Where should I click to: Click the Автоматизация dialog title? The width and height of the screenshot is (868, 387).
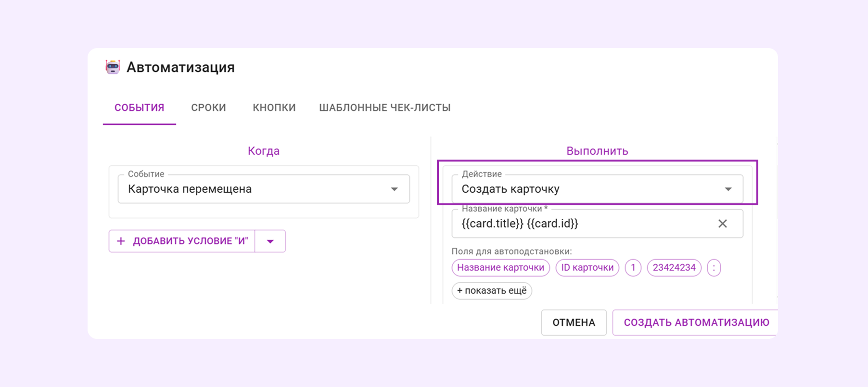[180, 67]
